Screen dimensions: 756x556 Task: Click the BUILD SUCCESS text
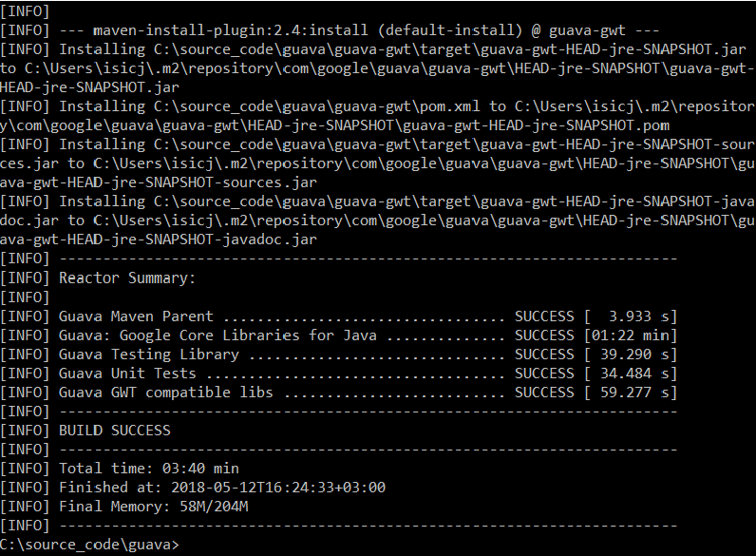(x=115, y=431)
